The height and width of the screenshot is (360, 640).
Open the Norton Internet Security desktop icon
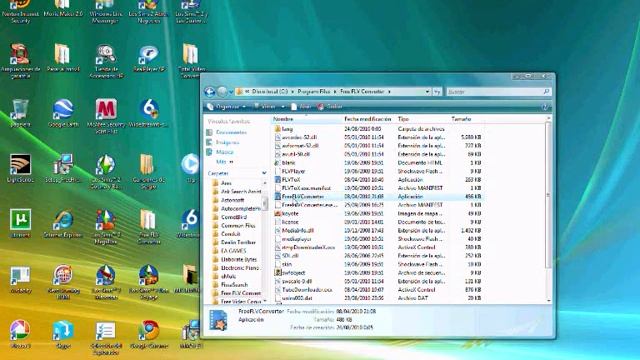(20, 11)
